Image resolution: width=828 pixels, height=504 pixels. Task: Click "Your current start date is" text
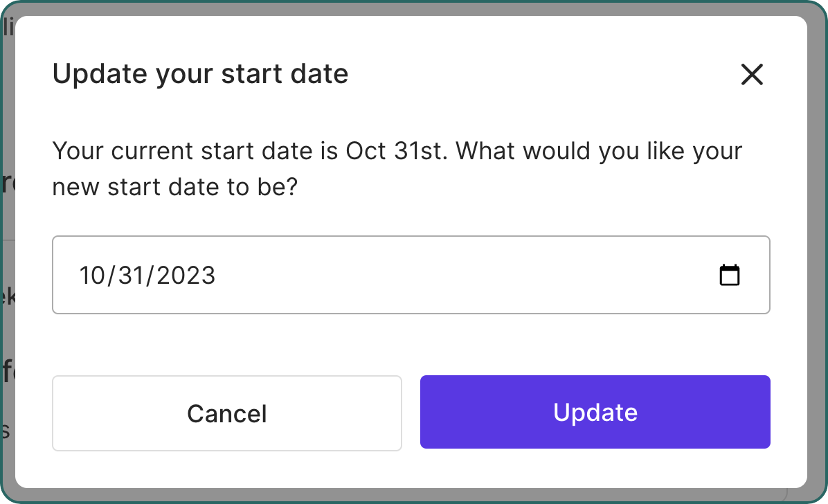(x=195, y=151)
